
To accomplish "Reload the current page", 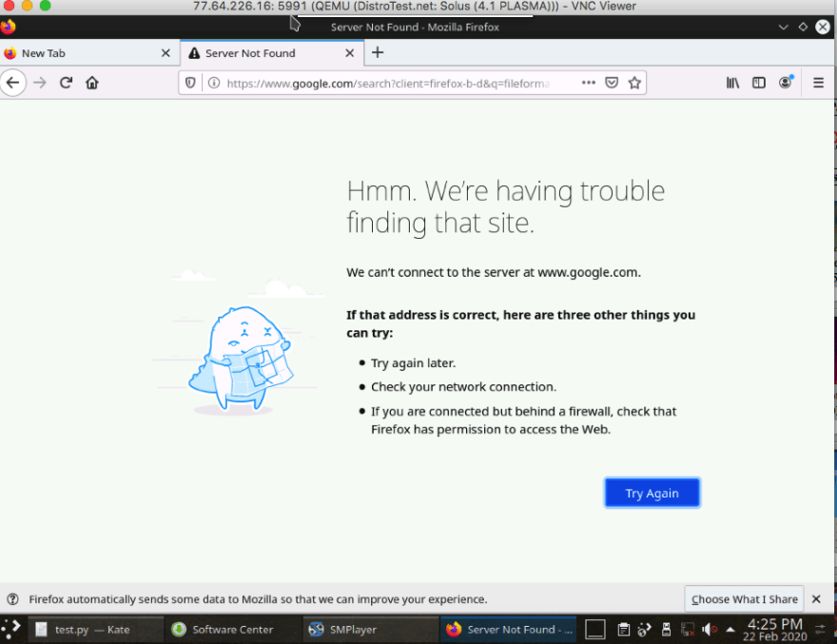I will point(66,83).
